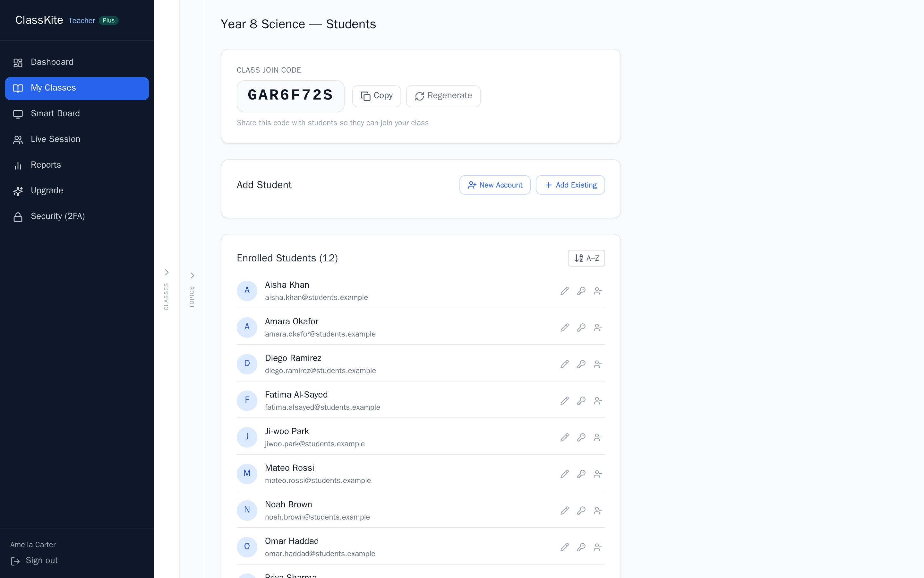Click the email mateo.rossi@students.example

coord(318,480)
